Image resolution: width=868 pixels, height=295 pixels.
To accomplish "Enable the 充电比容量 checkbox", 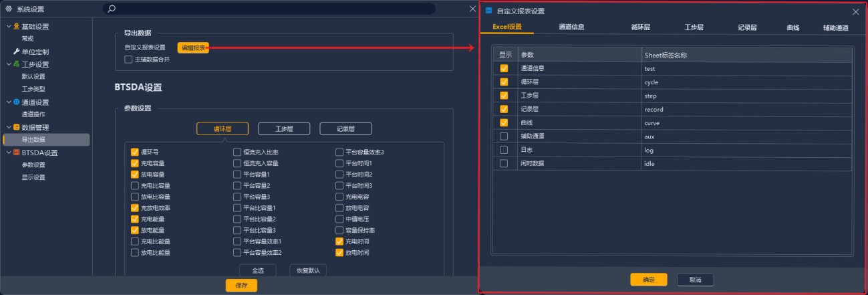I will 135,185.
